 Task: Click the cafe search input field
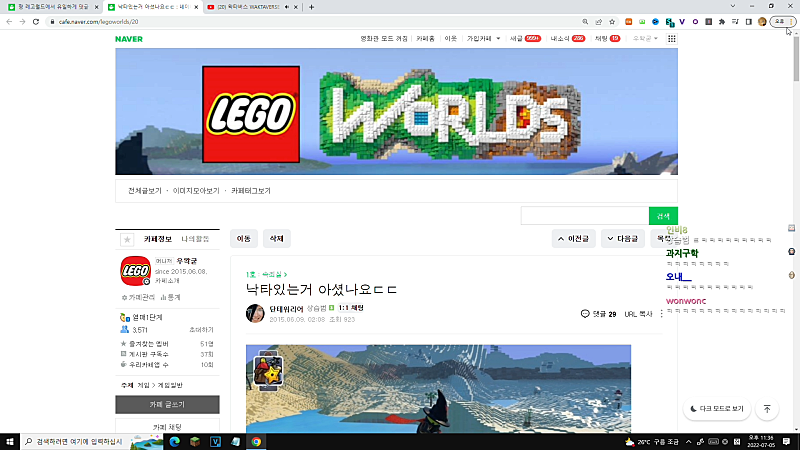585,216
